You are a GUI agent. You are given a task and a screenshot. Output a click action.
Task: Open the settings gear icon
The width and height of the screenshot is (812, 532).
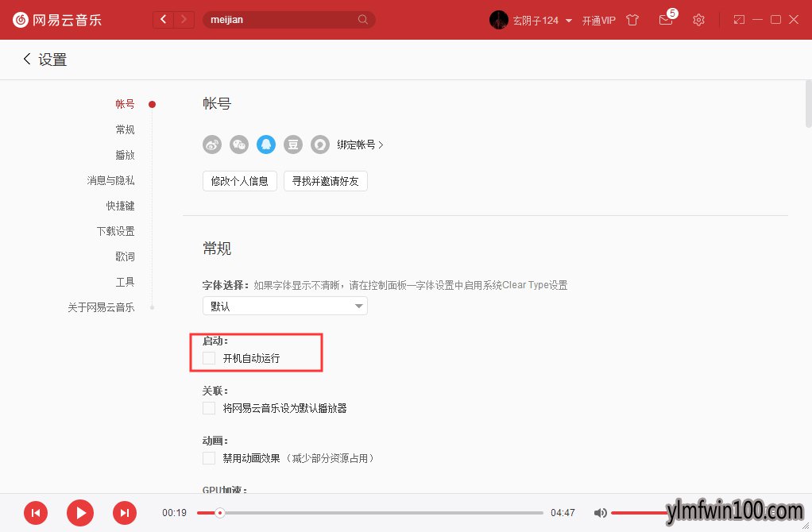click(x=698, y=20)
